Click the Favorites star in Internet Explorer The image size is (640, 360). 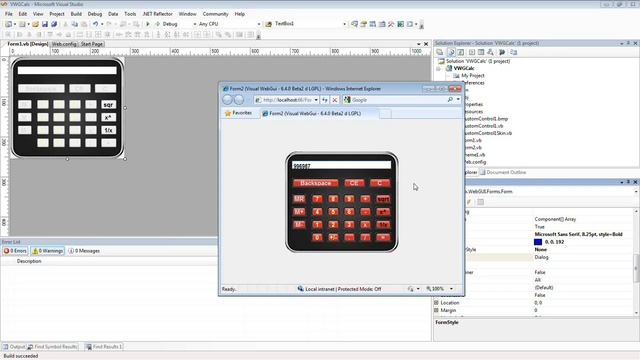[228, 113]
